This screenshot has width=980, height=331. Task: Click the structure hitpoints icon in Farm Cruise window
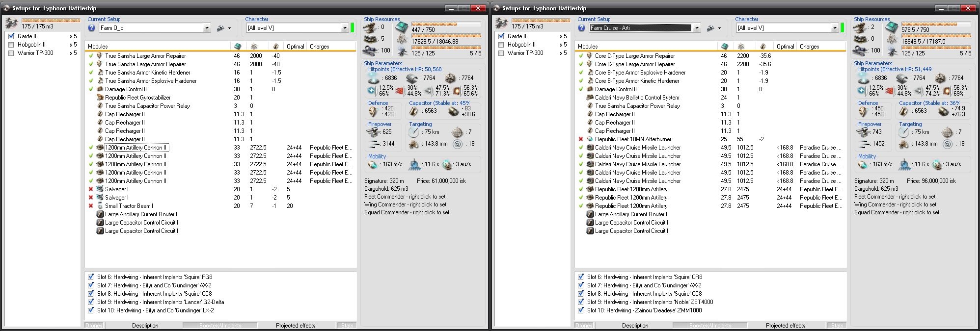click(940, 78)
